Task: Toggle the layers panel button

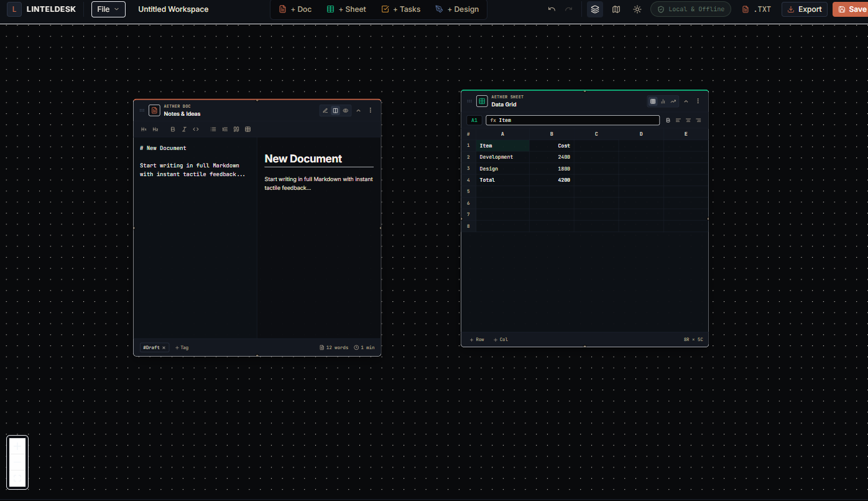Action: pos(595,9)
